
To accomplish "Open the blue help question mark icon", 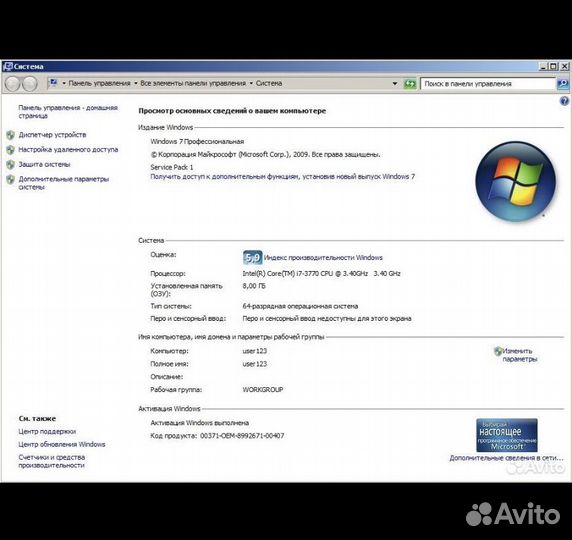I will click(564, 101).
